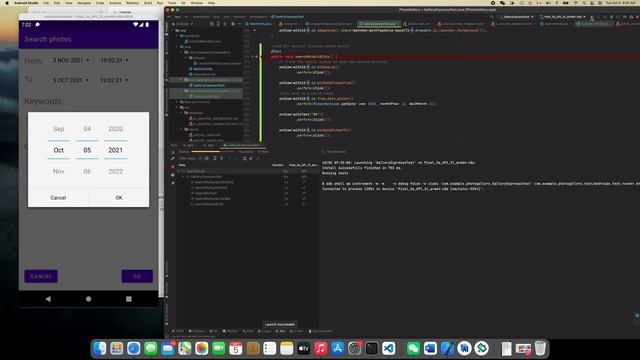Click Cancel in the date picker dialog

click(x=58, y=198)
